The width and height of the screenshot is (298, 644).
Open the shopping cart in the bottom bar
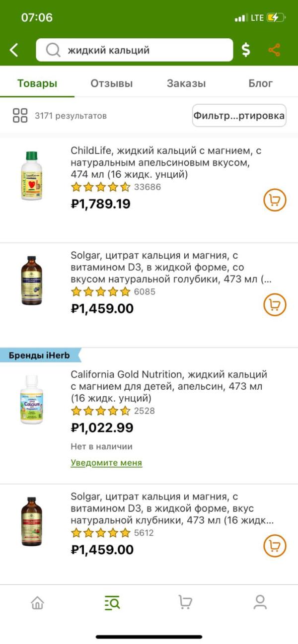(185, 603)
